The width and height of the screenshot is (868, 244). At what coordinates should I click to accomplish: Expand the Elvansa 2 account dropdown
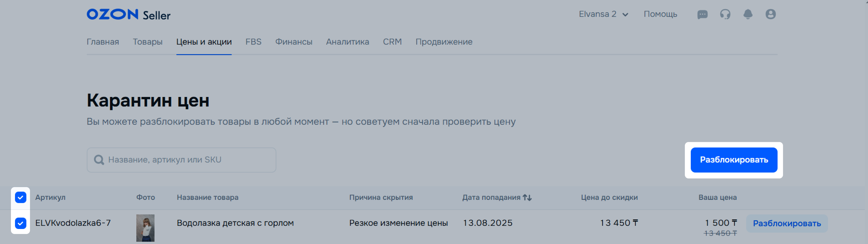tap(604, 14)
